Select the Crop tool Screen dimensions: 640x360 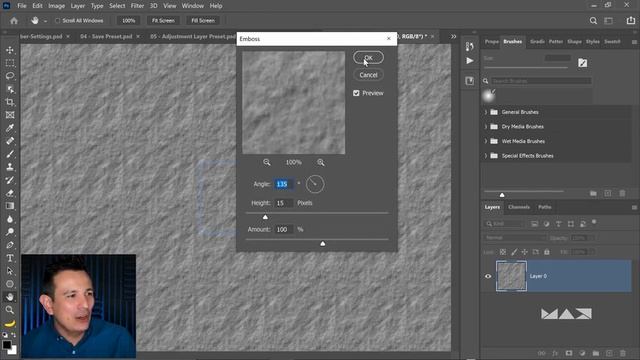pos(10,102)
